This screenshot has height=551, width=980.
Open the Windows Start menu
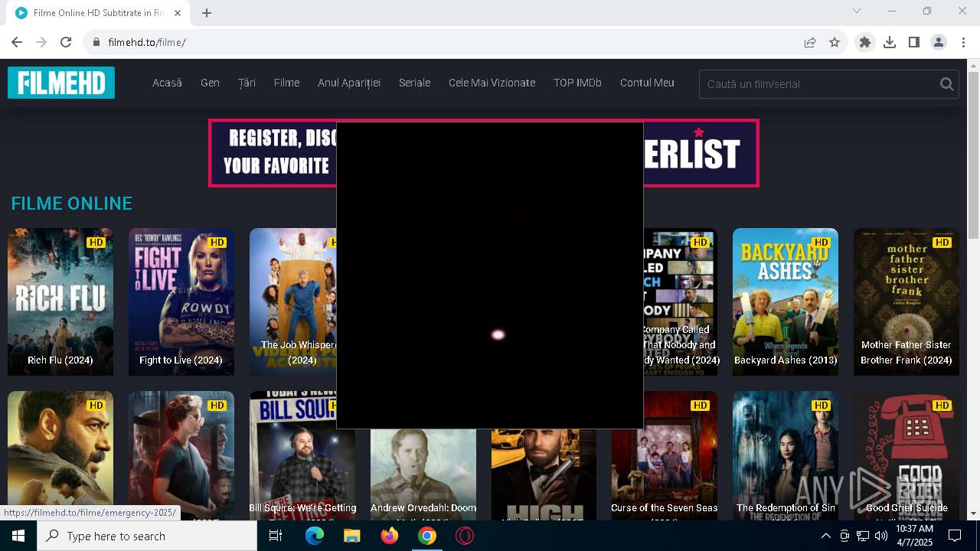[x=18, y=536]
